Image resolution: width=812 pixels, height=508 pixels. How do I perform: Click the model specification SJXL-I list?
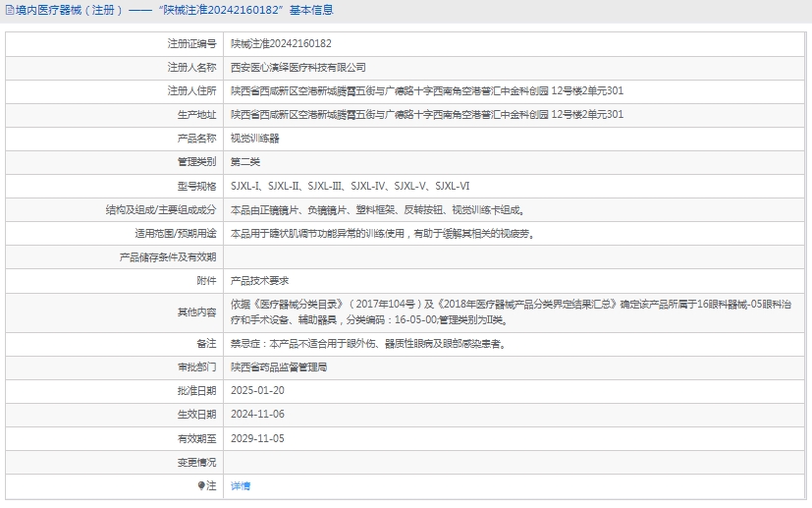click(350, 186)
